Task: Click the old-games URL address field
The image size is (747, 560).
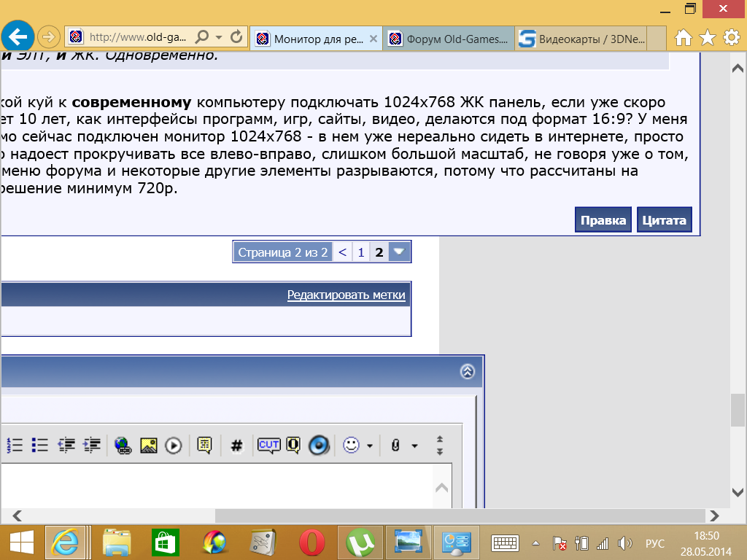Action: coord(138,36)
